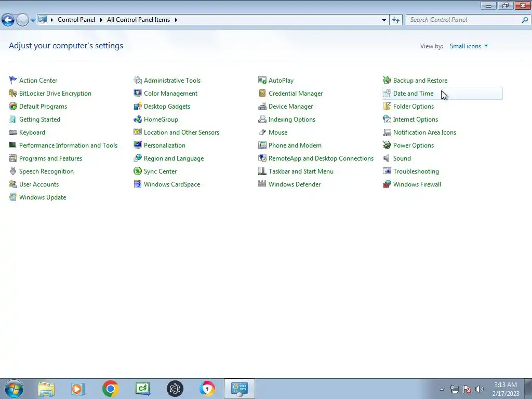Click the Control Panel breadcrumb
Viewport: 532px width, 399px height.
click(x=76, y=20)
